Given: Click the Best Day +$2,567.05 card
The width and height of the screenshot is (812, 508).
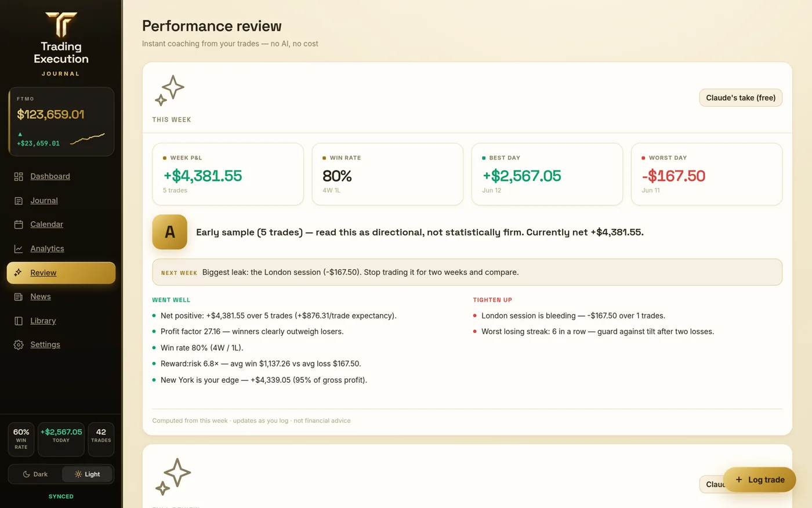Looking at the screenshot, I should click(547, 174).
